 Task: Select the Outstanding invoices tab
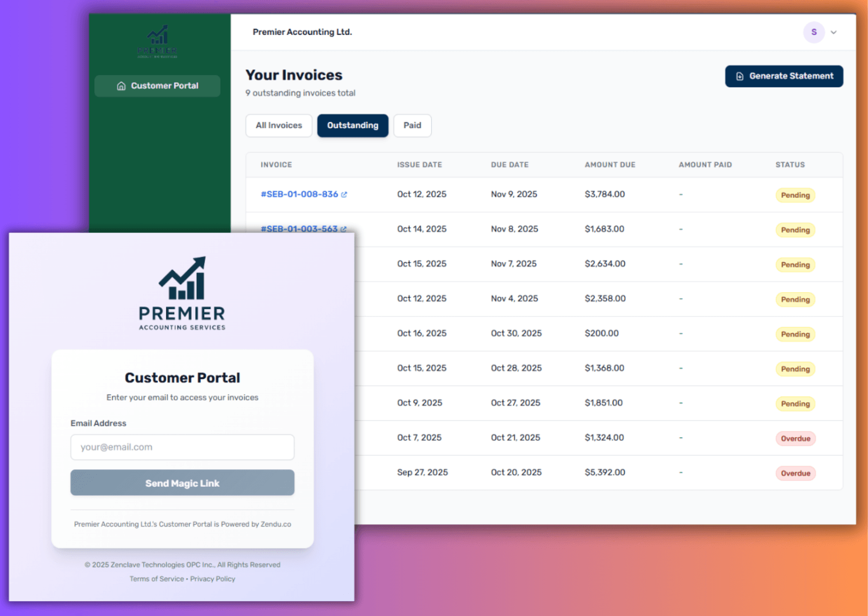(353, 126)
